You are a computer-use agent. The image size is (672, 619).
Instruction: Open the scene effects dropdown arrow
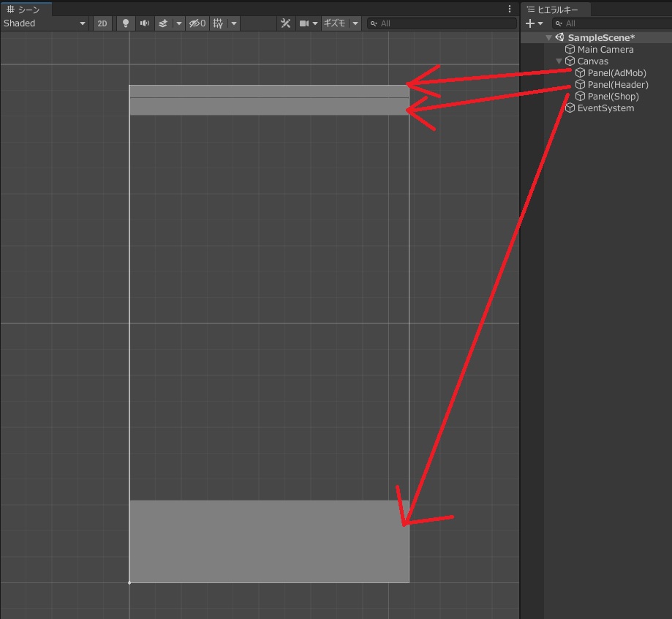click(x=178, y=23)
